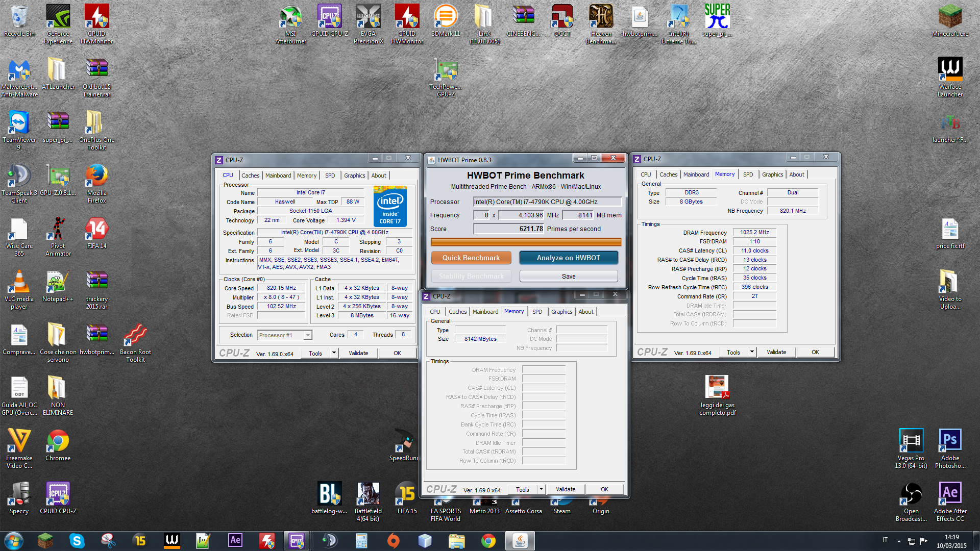Open the Recycle Bin desktop icon
Image resolution: width=980 pixels, height=551 pixels.
coord(19,21)
